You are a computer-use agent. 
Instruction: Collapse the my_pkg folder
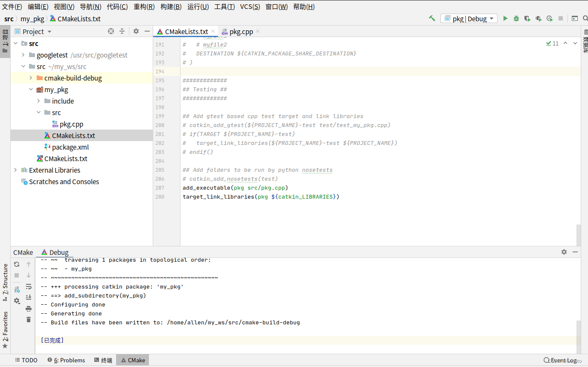coord(31,90)
